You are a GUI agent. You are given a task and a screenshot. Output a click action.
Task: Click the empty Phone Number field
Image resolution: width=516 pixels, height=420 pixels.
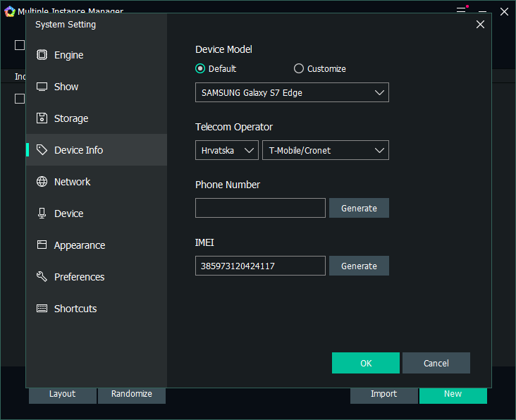click(260, 208)
